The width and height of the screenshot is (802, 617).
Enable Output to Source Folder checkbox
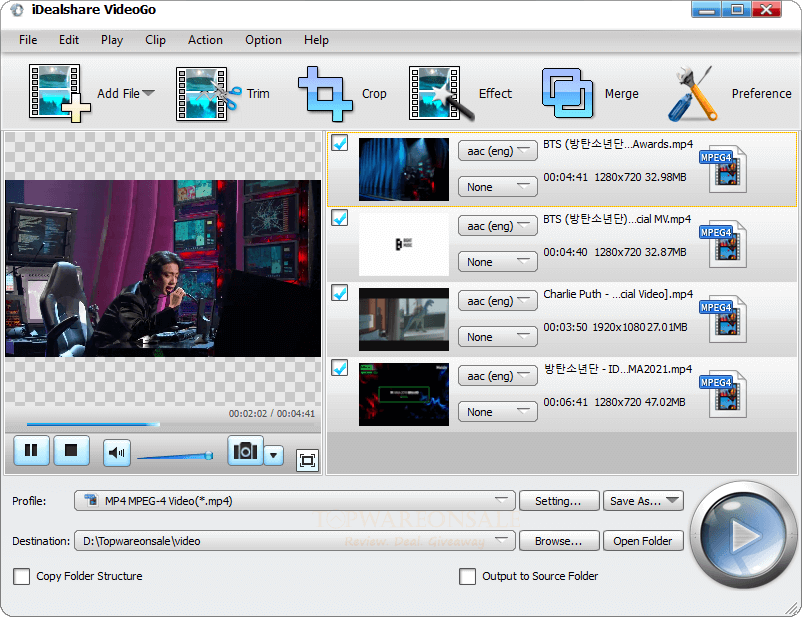coord(467,576)
